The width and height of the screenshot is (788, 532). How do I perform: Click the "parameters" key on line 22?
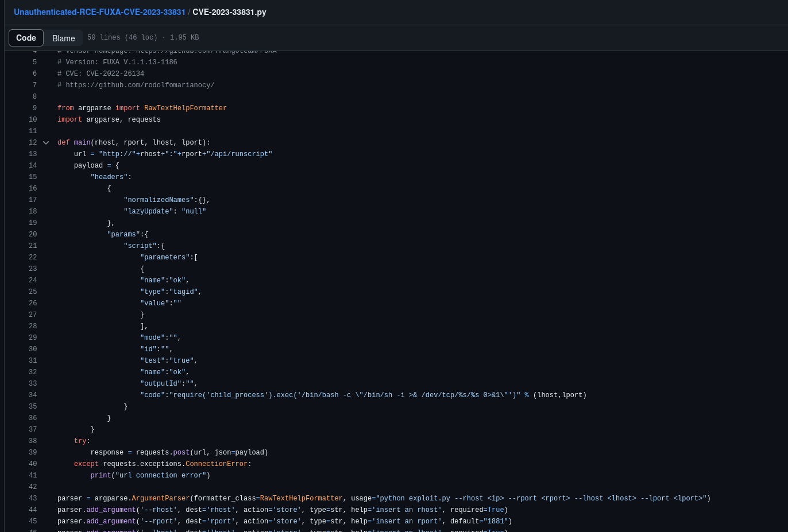(165, 257)
